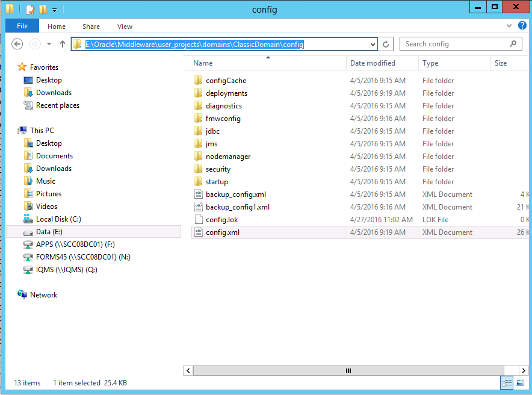Select the fmwconfig folder icon

(199, 119)
